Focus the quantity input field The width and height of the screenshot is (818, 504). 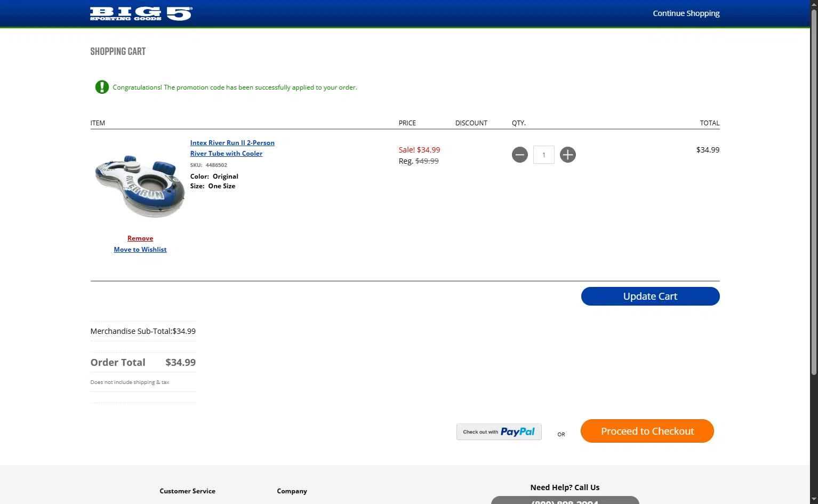[544, 155]
